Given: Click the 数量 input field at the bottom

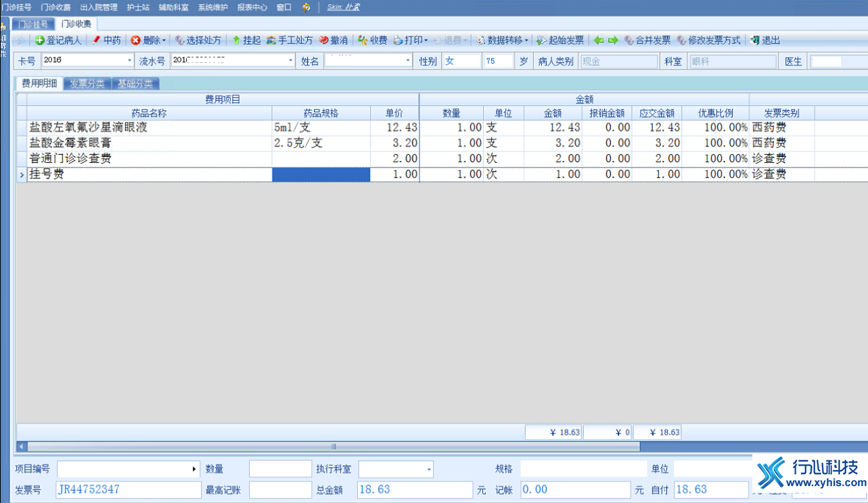Looking at the screenshot, I should tap(280, 469).
